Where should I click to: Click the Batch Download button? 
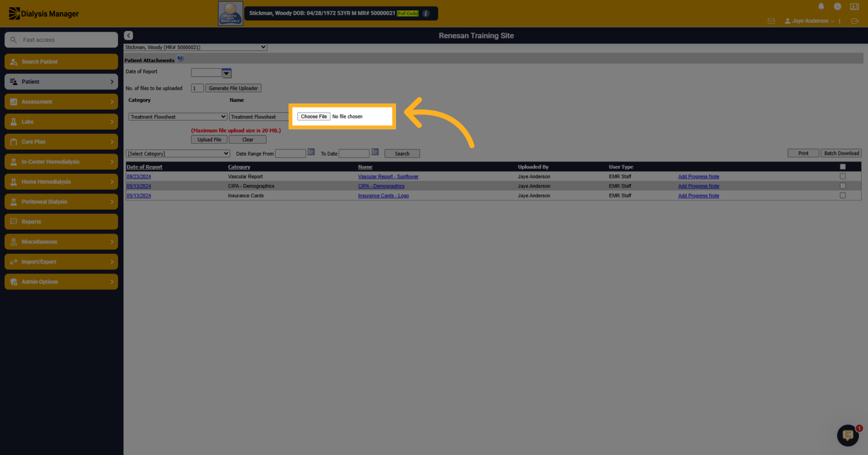(841, 153)
